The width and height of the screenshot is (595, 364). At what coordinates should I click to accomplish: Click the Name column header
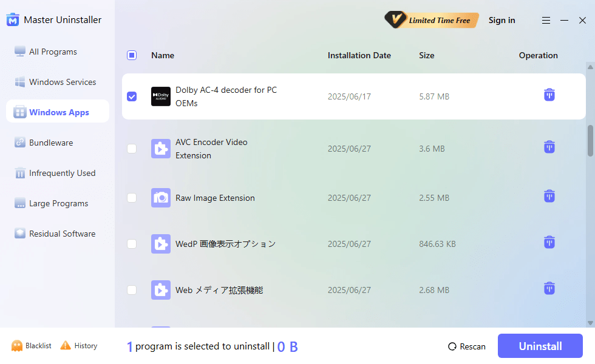tap(163, 55)
